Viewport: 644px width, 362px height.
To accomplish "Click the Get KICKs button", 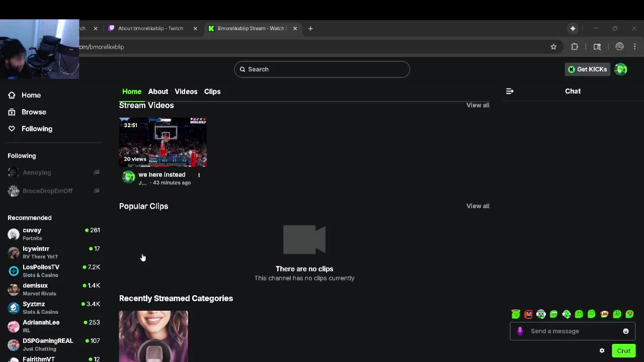I will pyautogui.click(x=587, y=69).
